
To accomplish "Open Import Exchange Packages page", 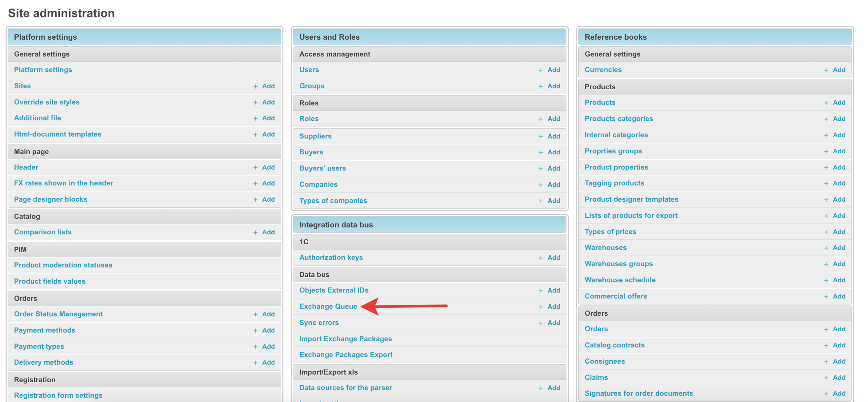I will coord(345,339).
